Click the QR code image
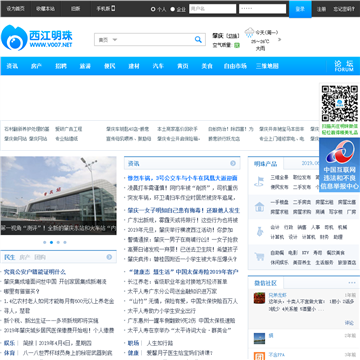Screen dimensions: 360x360 [x=340, y=104]
